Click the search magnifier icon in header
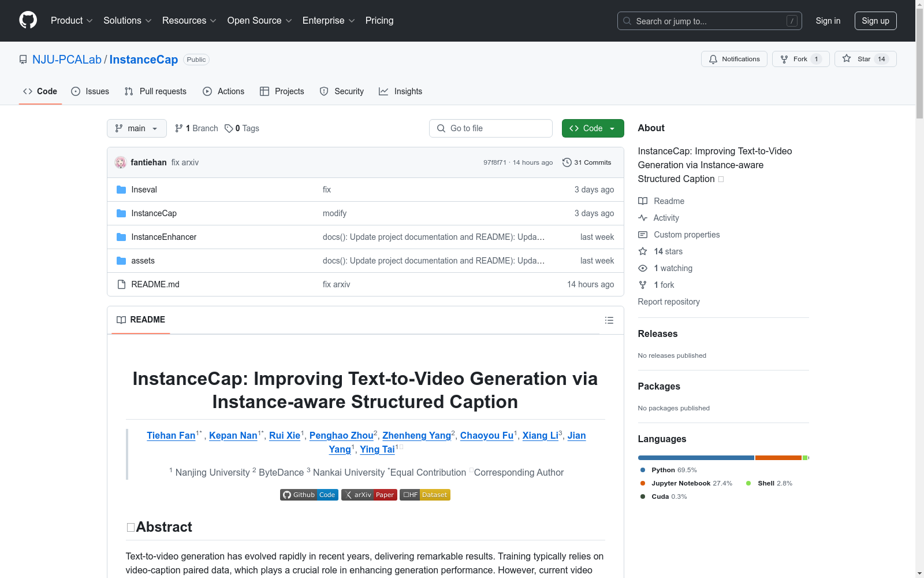The width and height of the screenshot is (924, 578). pyautogui.click(x=627, y=21)
